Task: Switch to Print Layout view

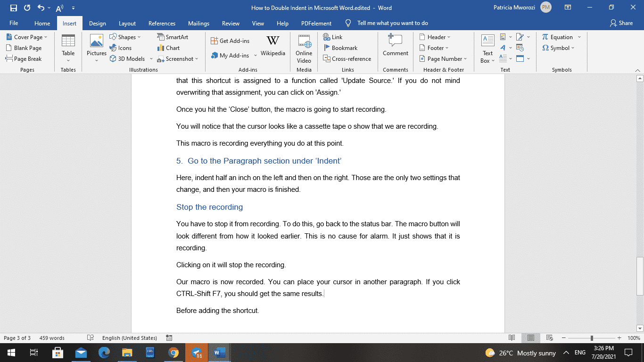Action: tap(531, 338)
